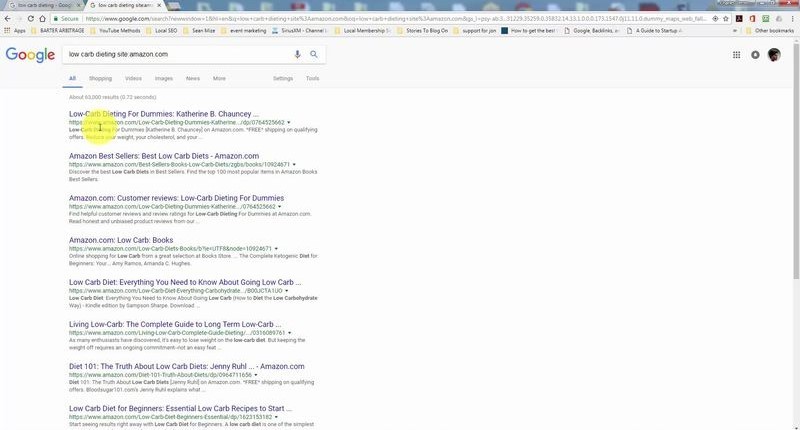Open the More search categories menu
800x430 pixels.
pos(219,78)
